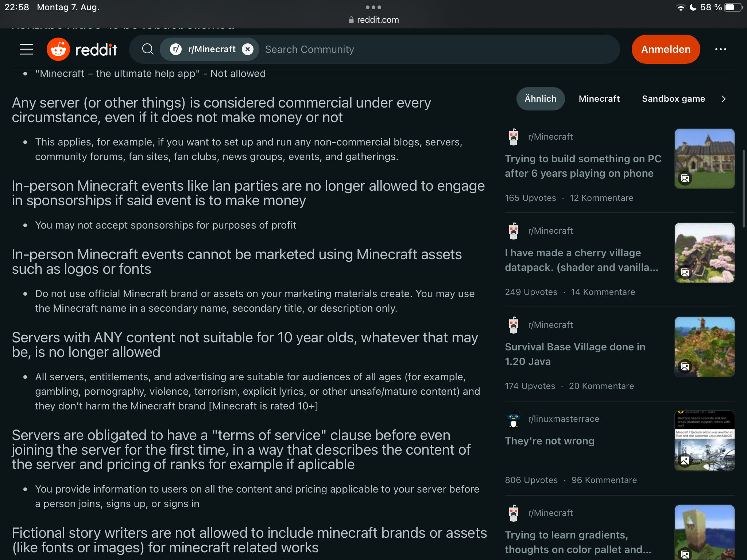Click the '249 Upvotes' count
The width and height of the screenshot is (747, 560).
click(531, 292)
